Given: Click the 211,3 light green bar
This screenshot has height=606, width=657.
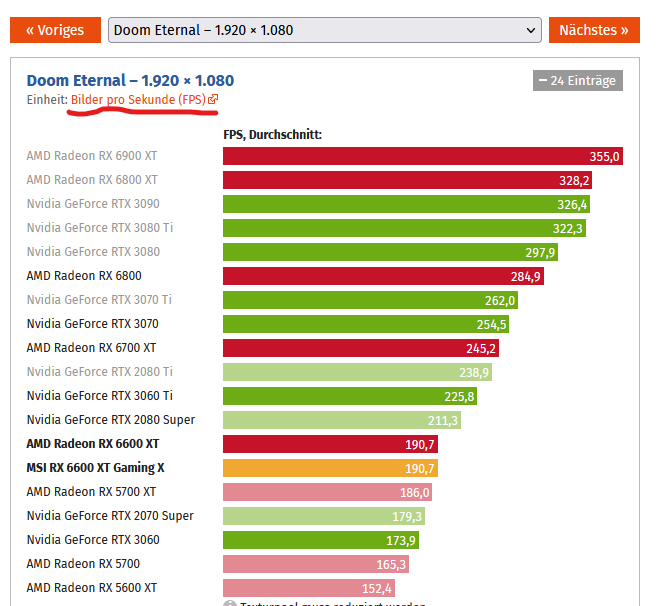Looking at the screenshot, I should [342, 420].
